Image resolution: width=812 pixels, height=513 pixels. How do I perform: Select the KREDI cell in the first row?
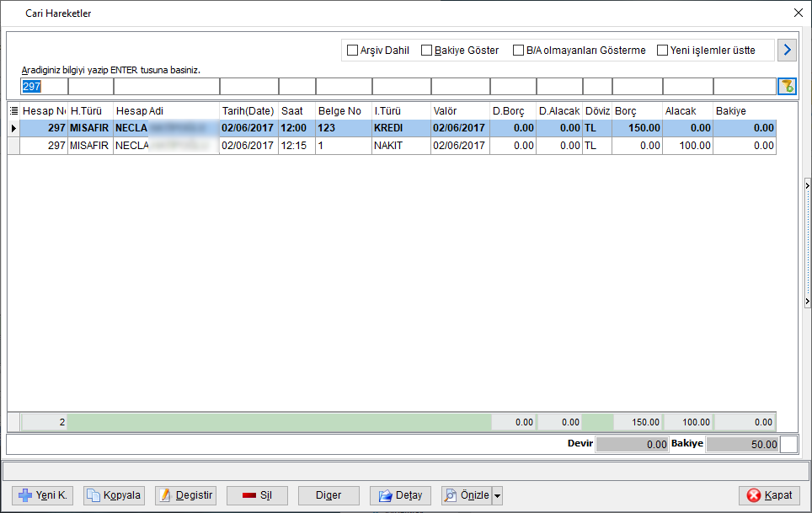coord(401,128)
